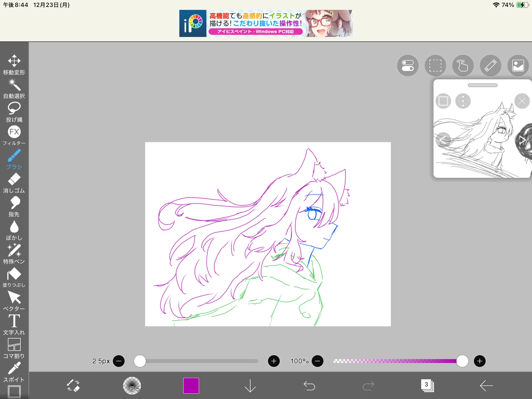Increase brush thickness with plus button
The image size is (532, 399).
[x=274, y=361]
